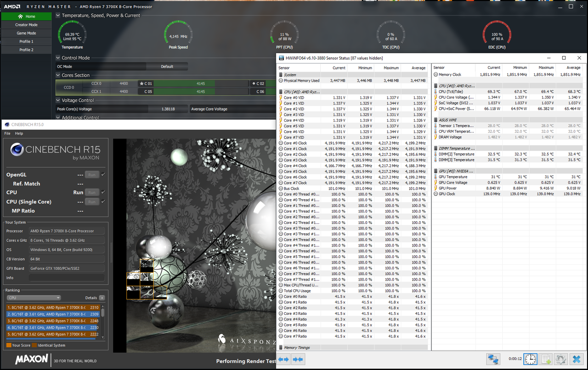Collapse the Control Mode section

click(58, 58)
